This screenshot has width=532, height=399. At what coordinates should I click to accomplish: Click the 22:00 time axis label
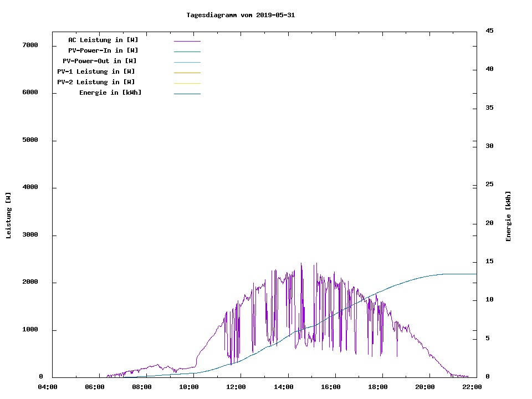click(x=472, y=387)
